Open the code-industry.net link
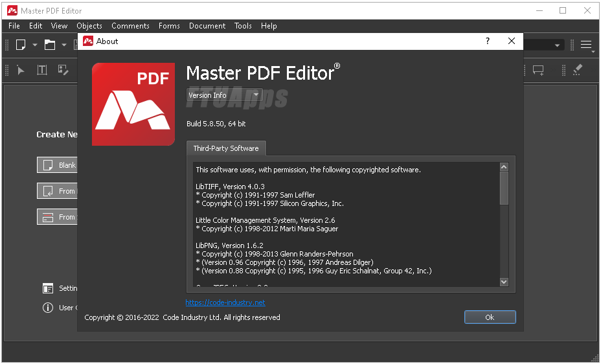The image size is (601, 364). pyautogui.click(x=225, y=302)
